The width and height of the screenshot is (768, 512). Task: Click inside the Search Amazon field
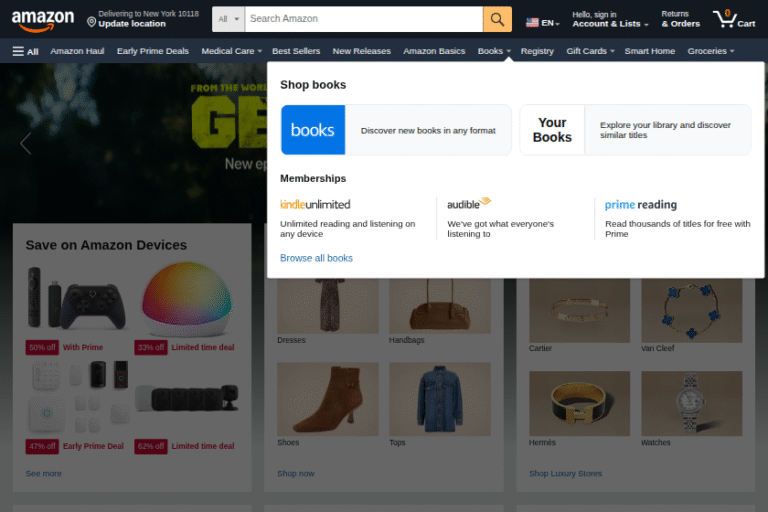coord(363,19)
